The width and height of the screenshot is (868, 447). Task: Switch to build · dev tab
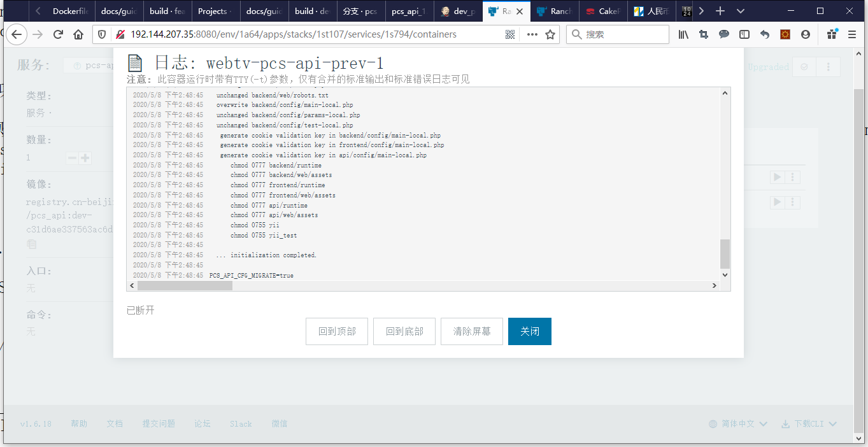point(313,11)
